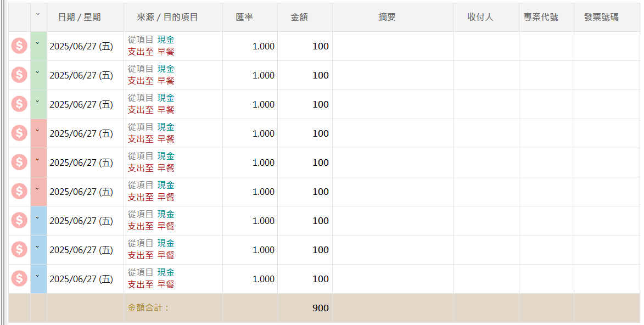Expand the chevron in the top red row
Image resolution: width=644 pixels, height=325 pixels.
pos(37,131)
